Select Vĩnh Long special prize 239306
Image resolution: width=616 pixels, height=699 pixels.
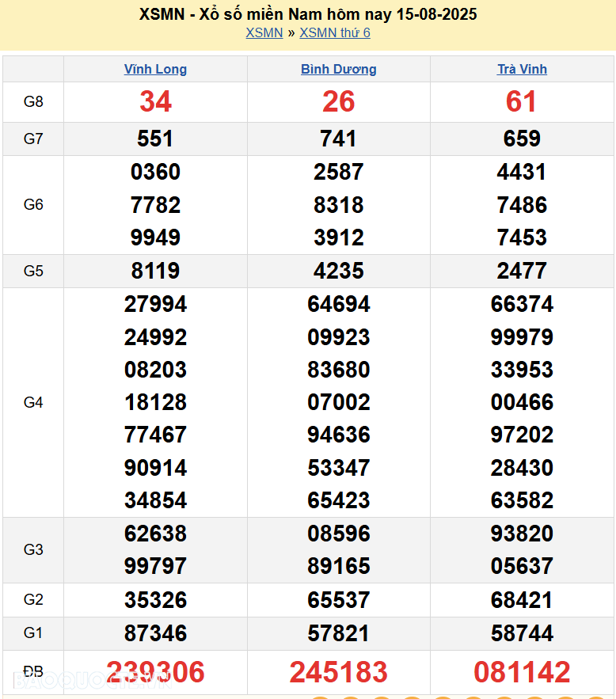tap(155, 672)
